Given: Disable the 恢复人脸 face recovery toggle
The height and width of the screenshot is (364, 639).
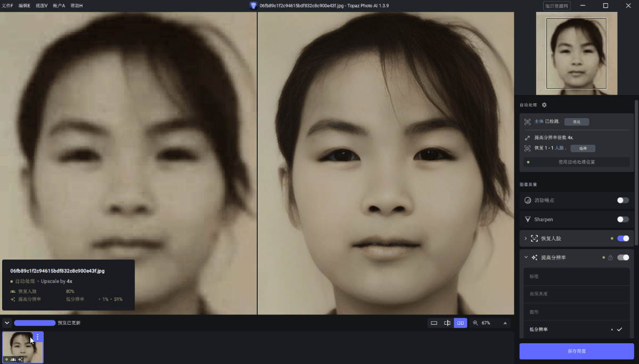Looking at the screenshot, I should point(622,238).
